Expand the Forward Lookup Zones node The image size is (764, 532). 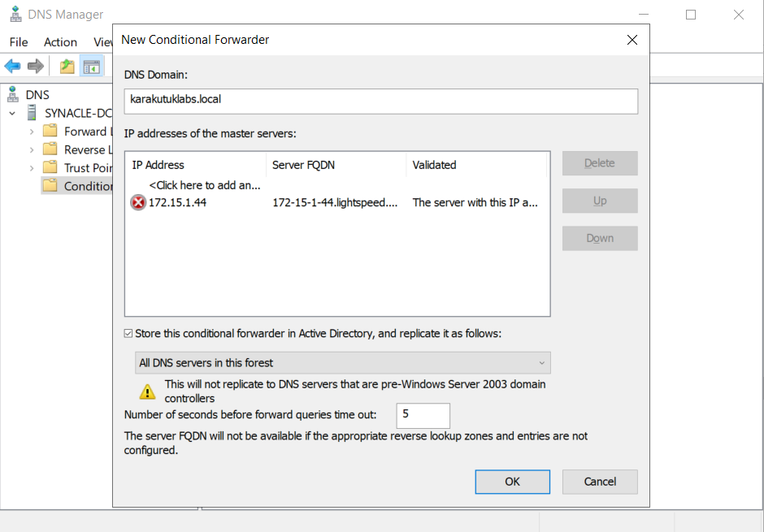[x=32, y=132]
